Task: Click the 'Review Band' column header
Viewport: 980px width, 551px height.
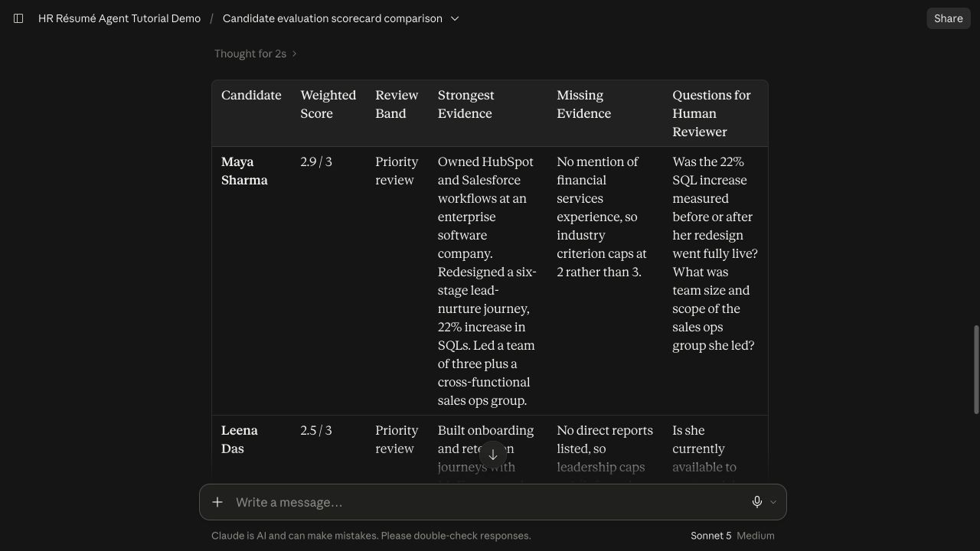Action: coord(397,104)
